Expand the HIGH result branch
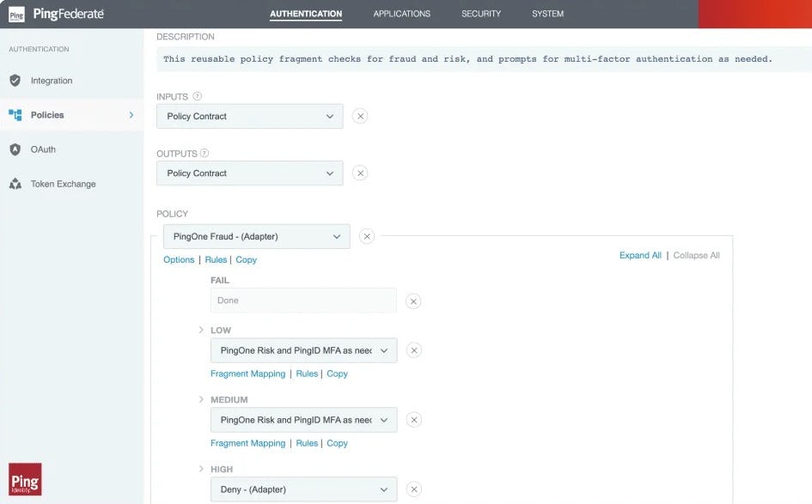This screenshot has width=812, height=504. pos(201,469)
